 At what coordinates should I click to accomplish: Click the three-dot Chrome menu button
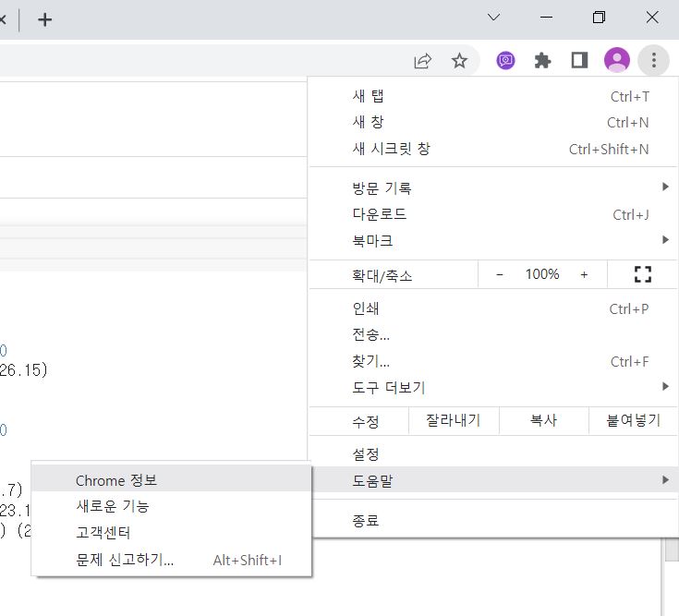653,60
